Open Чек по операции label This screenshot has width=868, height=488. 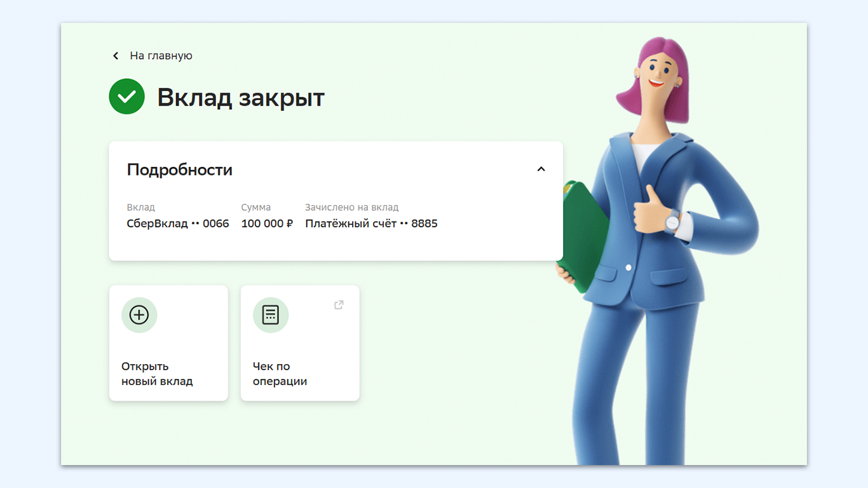pyautogui.click(x=280, y=374)
